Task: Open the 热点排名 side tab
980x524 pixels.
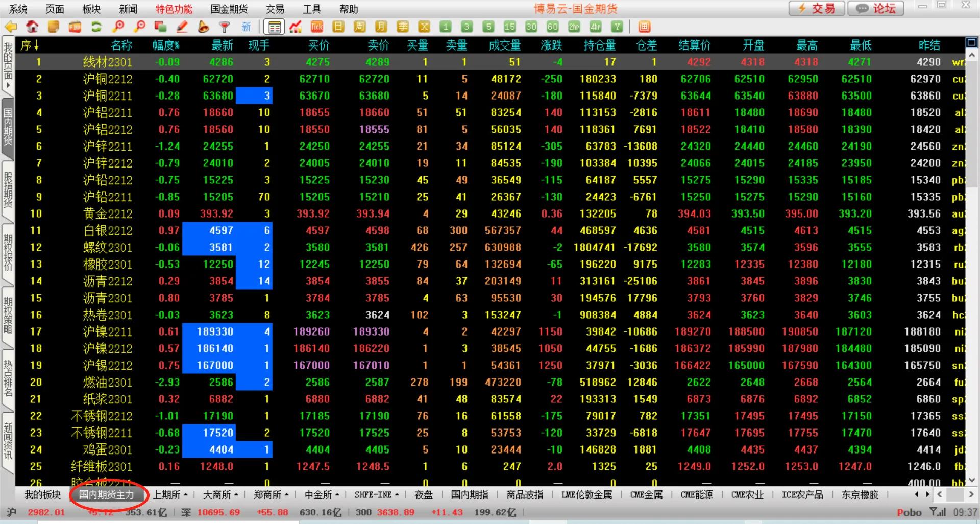Action: click(x=8, y=378)
